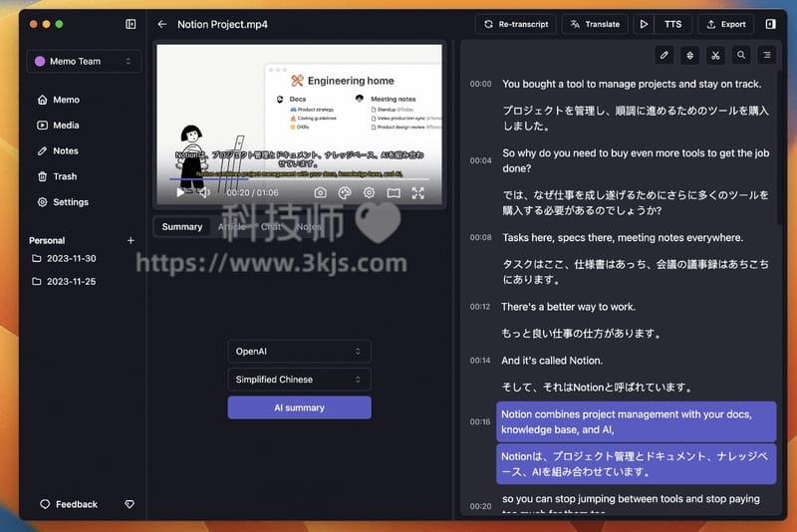Open the Memo Team workspace switcher

[84, 61]
